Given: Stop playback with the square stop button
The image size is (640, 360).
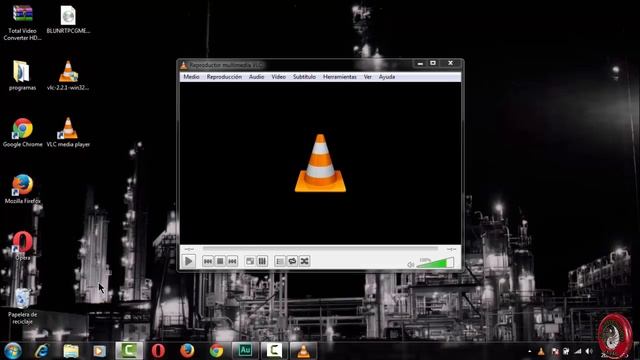Looking at the screenshot, I should 220,261.
